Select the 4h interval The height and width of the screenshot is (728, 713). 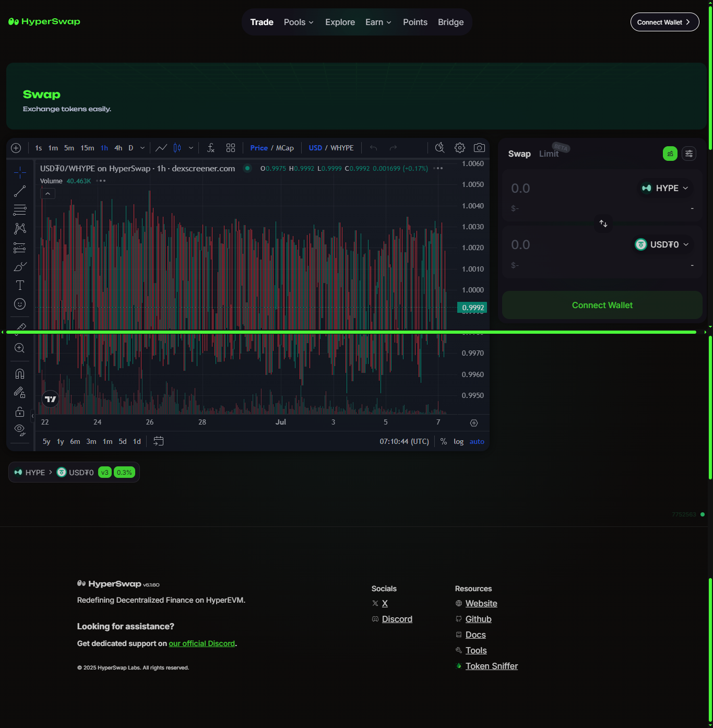click(118, 148)
